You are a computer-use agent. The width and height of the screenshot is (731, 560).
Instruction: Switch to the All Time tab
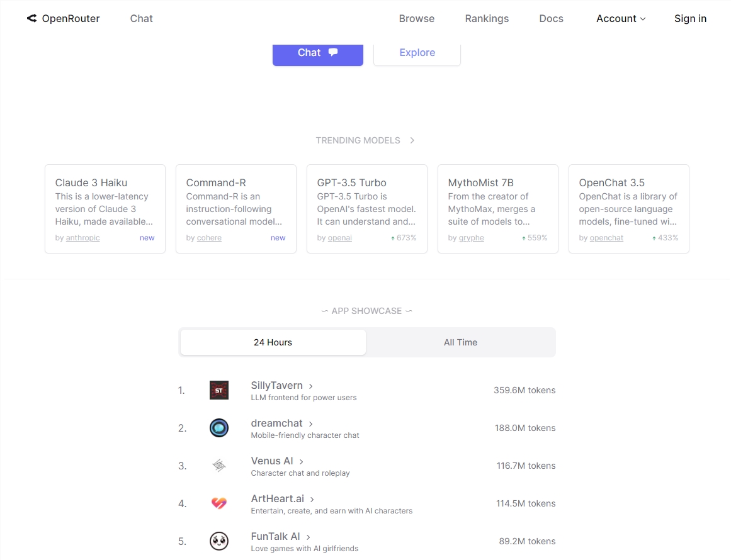click(x=461, y=342)
